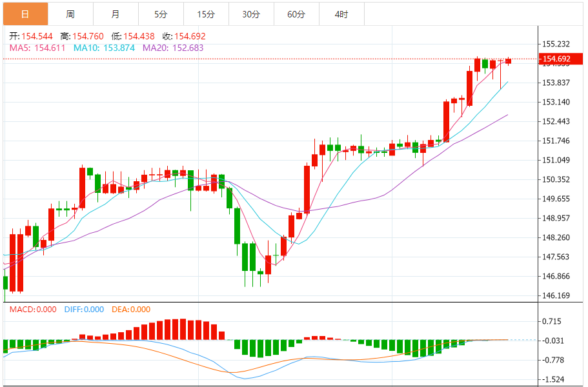The height and width of the screenshot is (387, 588).
Task: Click the latest red candlestick at 154.692
Action: (508, 61)
